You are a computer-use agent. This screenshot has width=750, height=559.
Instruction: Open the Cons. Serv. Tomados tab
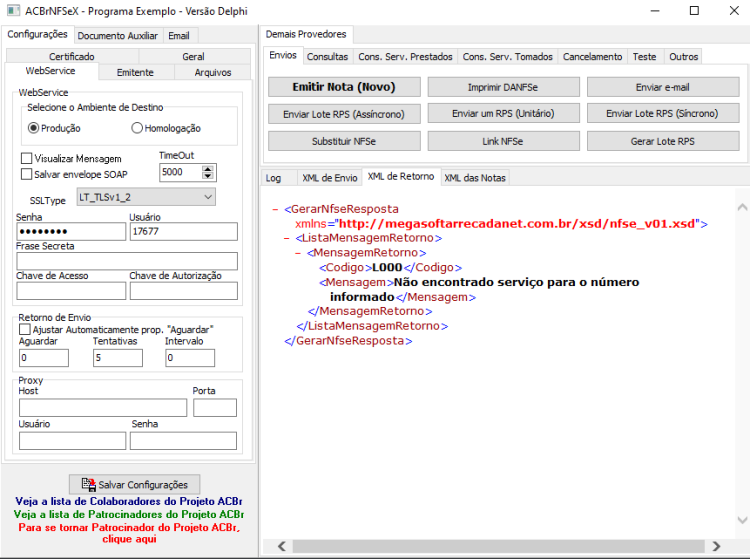[x=507, y=56]
